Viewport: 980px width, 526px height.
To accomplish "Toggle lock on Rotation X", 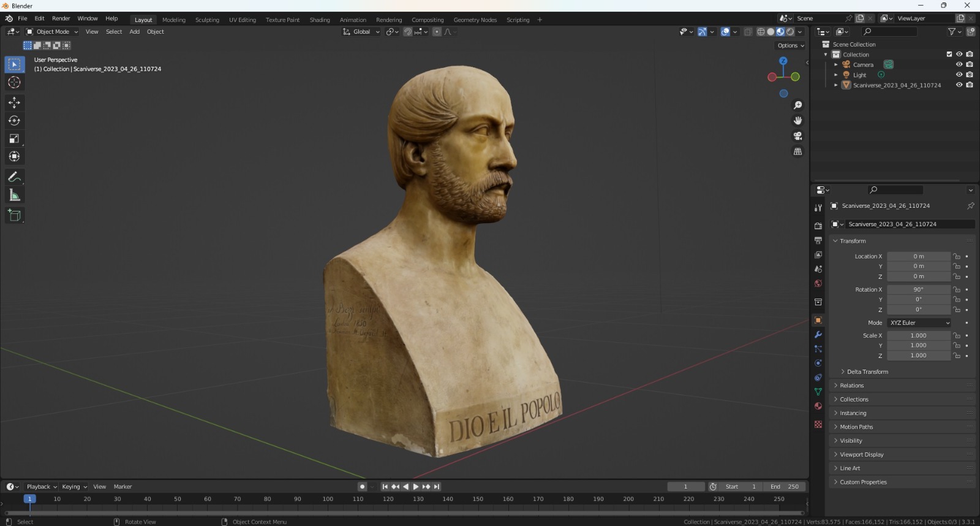I will click(x=957, y=289).
